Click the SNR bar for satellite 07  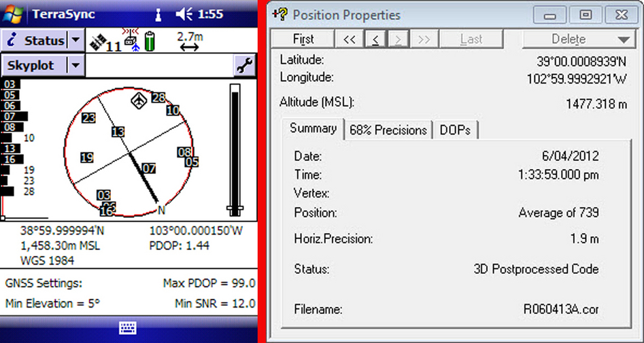point(14,117)
